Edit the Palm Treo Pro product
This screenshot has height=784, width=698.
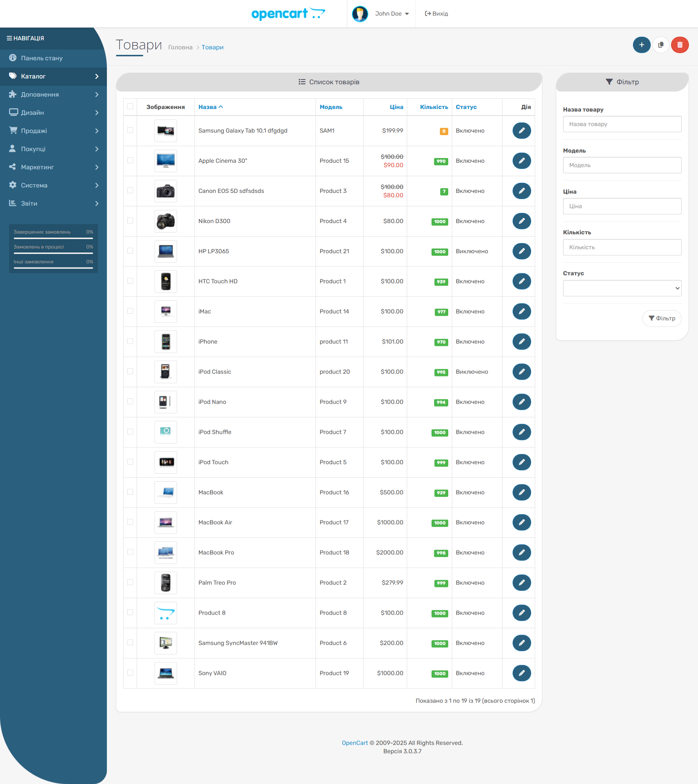pos(521,583)
